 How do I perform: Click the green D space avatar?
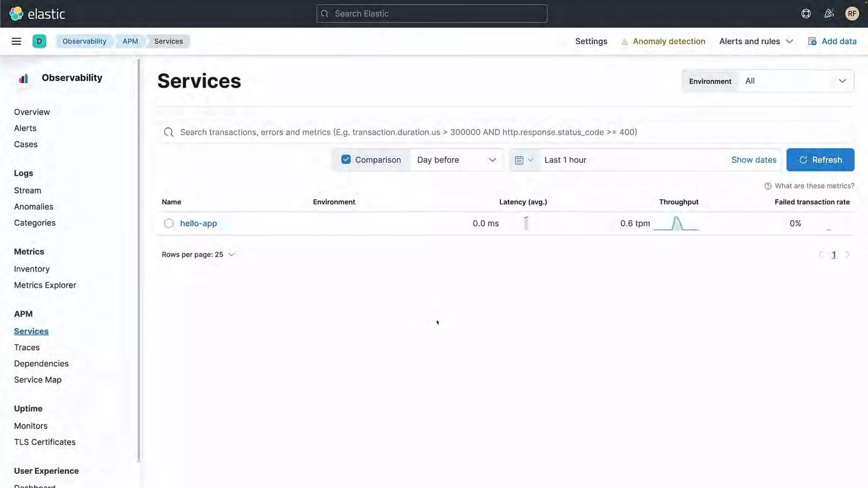(39, 41)
